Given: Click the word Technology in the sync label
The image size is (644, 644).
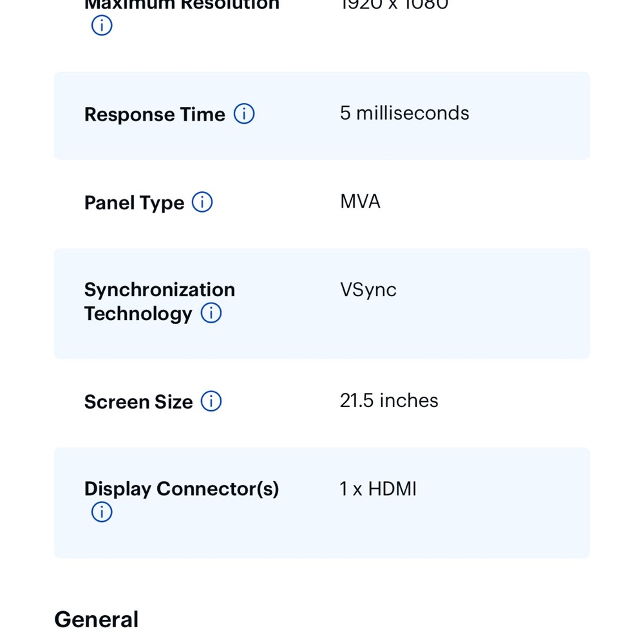Looking at the screenshot, I should click(138, 314).
